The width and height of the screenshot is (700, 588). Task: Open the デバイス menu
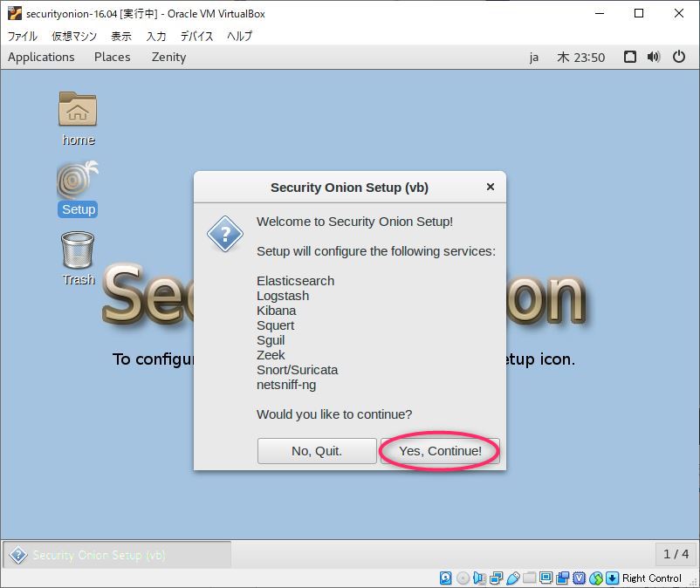197,36
